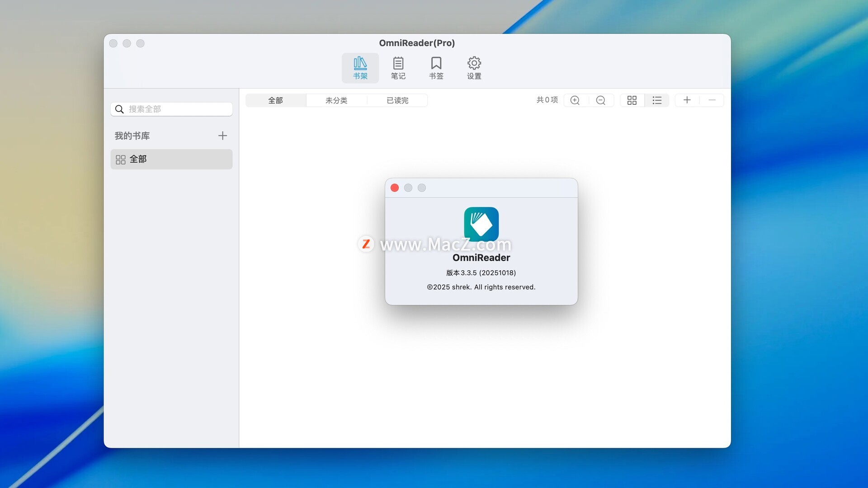The height and width of the screenshot is (488, 868).
Task: Switch to grid view layout
Action: [632, 100]
